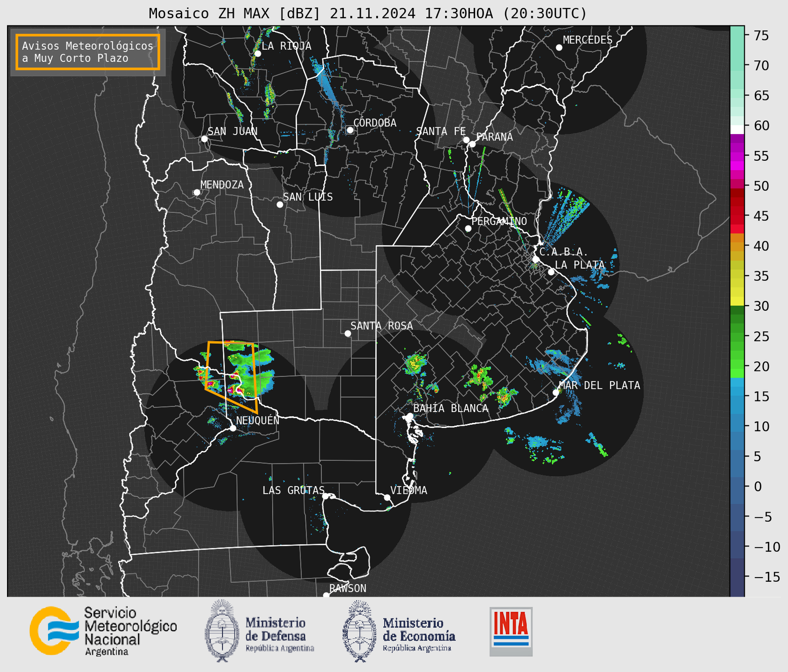Click the BAHÍA BLANCA city marker dot
This screenshot has width=788, height=672.
(410, 416)
